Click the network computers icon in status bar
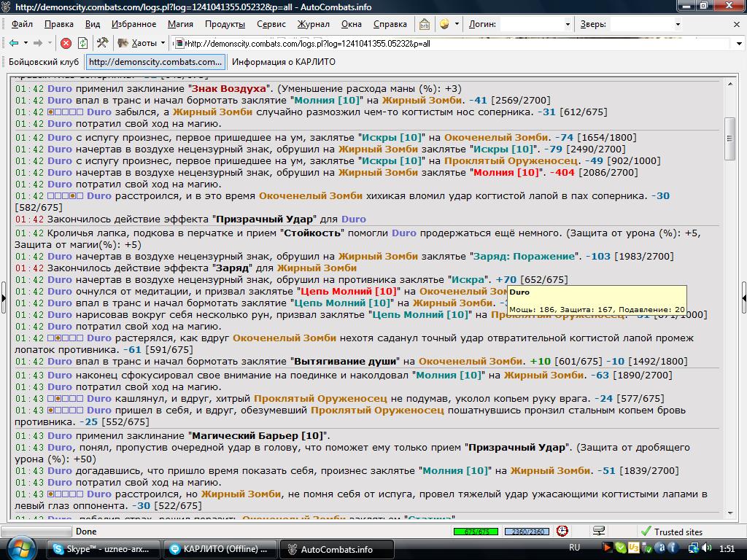The width and height of the screenshot is (747, 560). pos(599,531)
